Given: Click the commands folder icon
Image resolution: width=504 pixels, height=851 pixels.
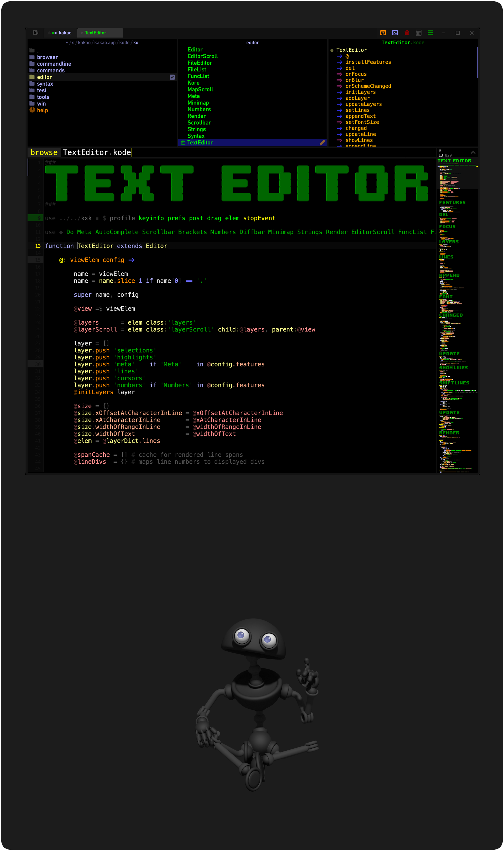Looking at the screenshot, I should point(32,70).
